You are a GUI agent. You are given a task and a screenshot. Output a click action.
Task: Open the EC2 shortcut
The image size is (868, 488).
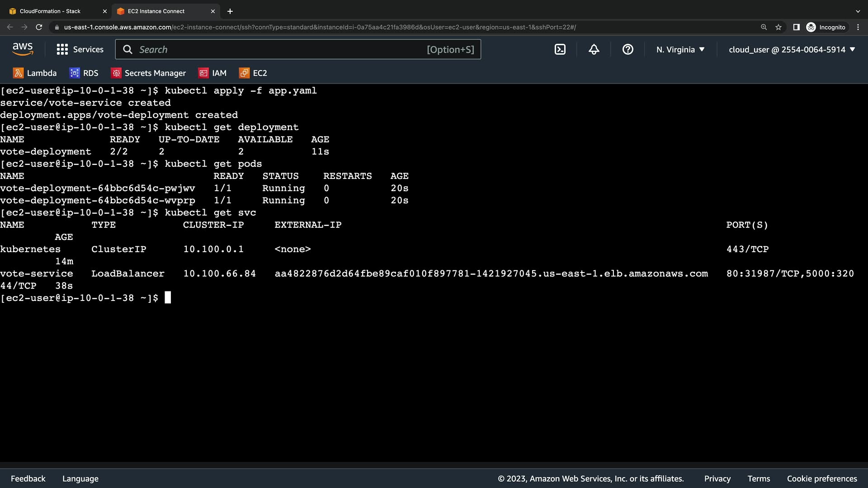pyautogui.click(x=253, y=73)
